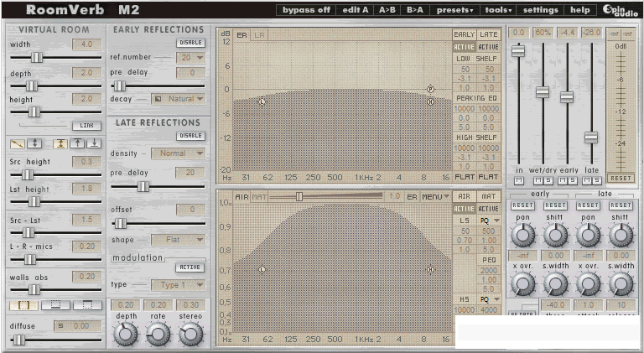Click the early x ovr. knob
Screen dimensions: 644x353
[x=522, y=283]
